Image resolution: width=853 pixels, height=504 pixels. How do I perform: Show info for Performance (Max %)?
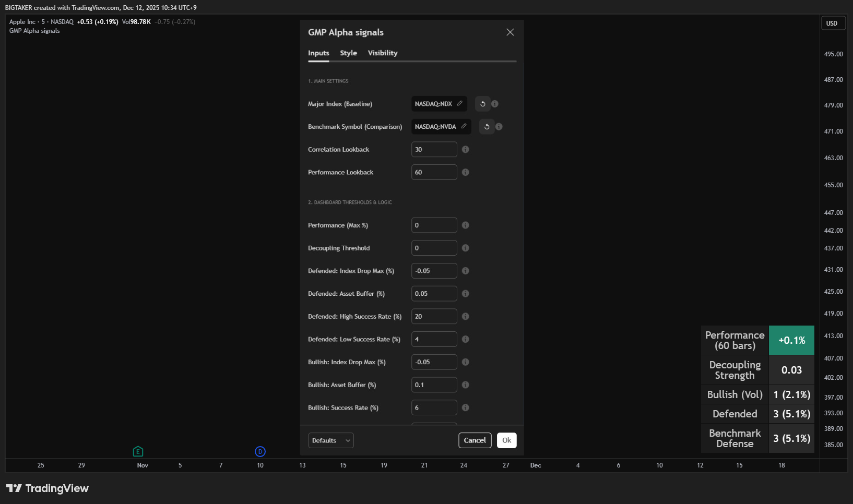click(466, 225)
